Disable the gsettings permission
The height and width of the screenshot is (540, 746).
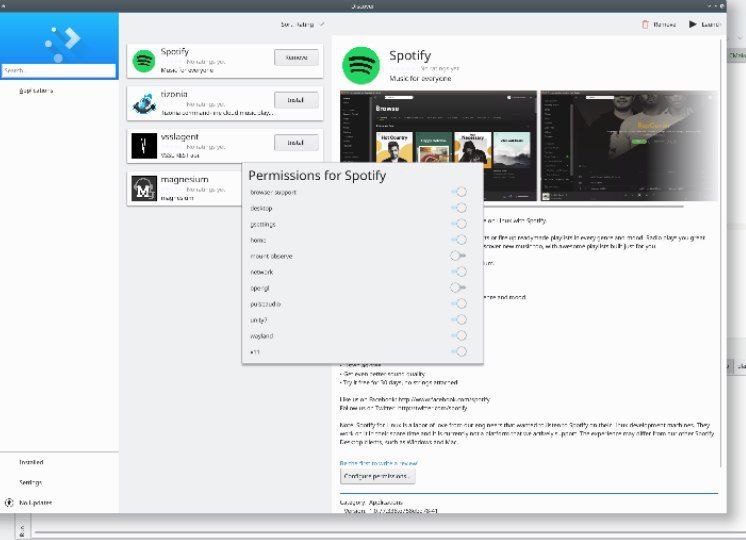point(459,224)
